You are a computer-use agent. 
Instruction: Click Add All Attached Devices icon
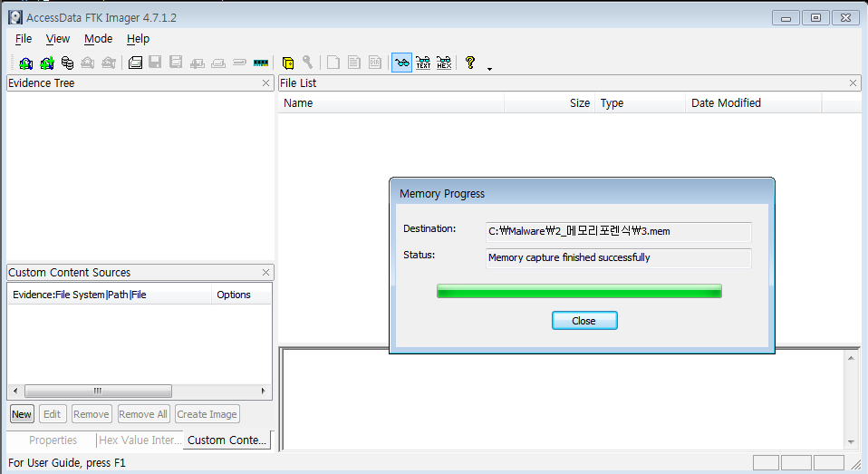coord(46,63)
